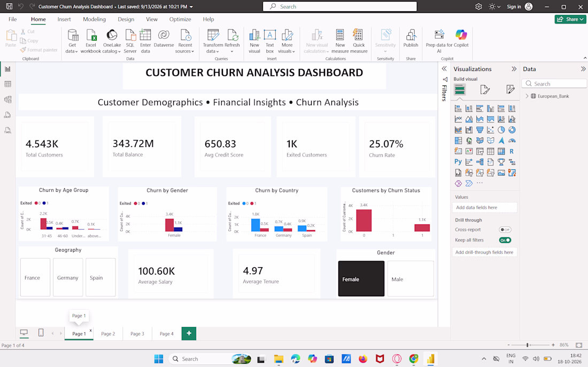Open TMDL view in sidebar

(x=7, y=130)
